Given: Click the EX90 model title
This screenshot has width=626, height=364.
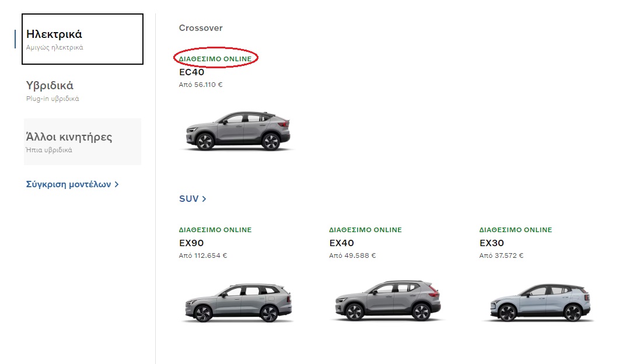Looking at the screenshot, I should coord(191,243).
